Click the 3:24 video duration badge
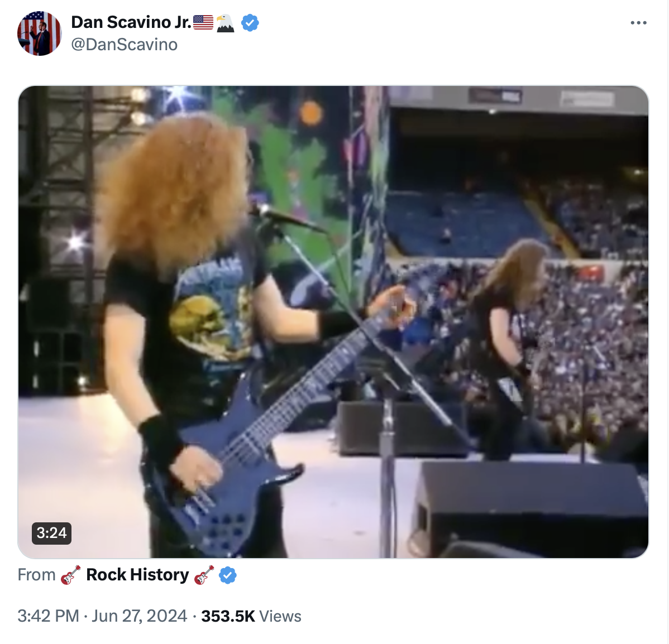669x644 pixels. click(x=51, y=533)
